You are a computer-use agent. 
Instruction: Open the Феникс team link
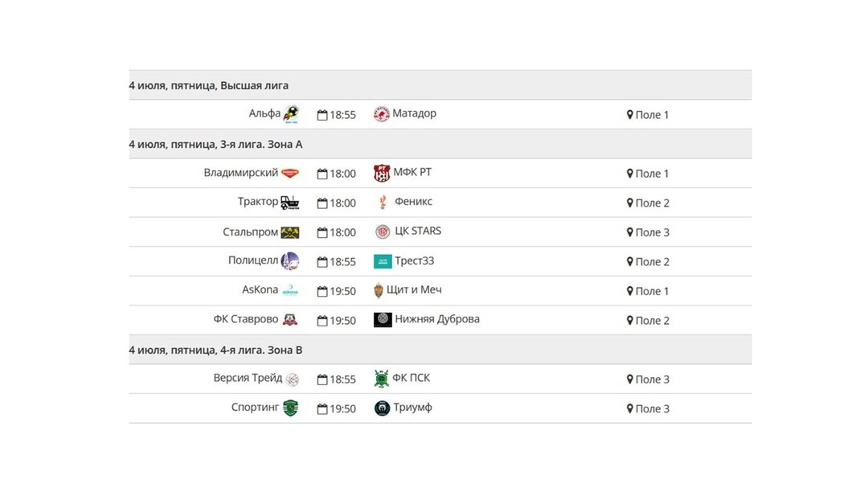pyautogui.click(x=414, y=202)
